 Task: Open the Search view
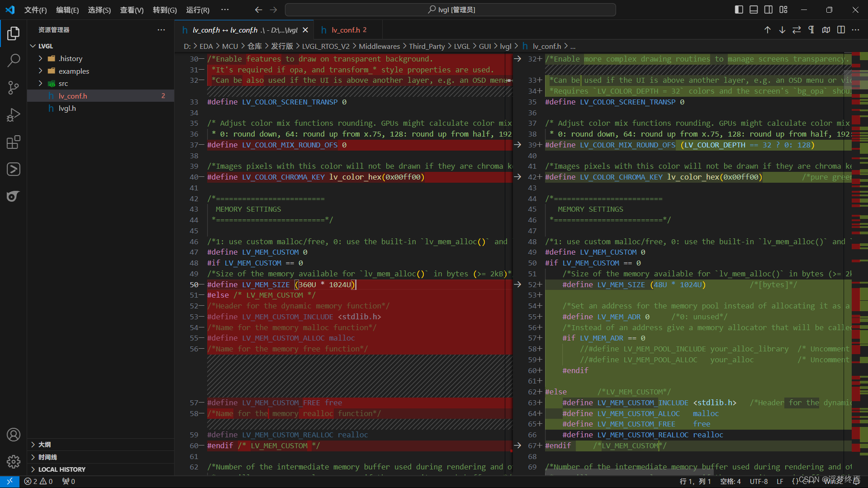[x=13, y=60]
